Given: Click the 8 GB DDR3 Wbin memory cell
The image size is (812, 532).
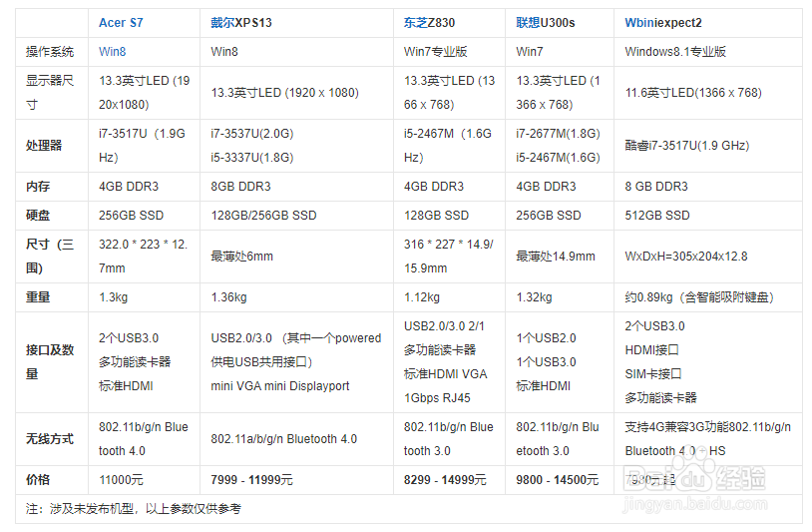Looking at the screenshot, I should coord(656,187).
